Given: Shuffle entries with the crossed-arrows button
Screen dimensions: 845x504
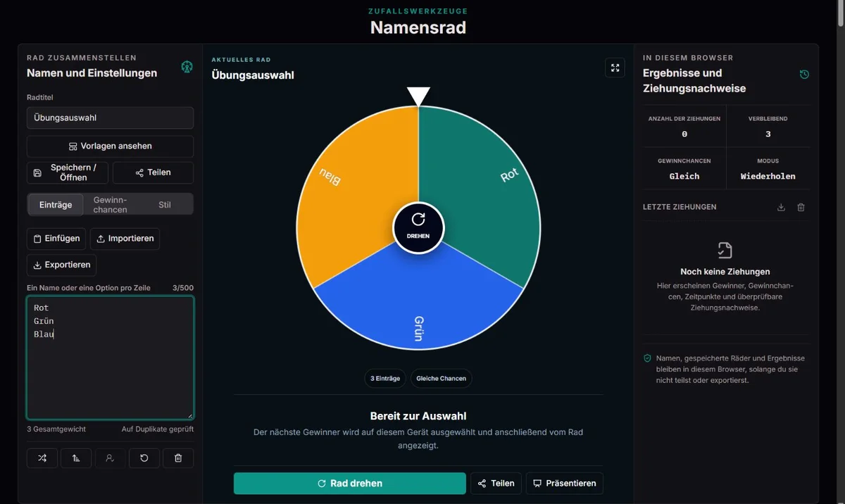Looking at the screenshot, I should tap(42, 458).
